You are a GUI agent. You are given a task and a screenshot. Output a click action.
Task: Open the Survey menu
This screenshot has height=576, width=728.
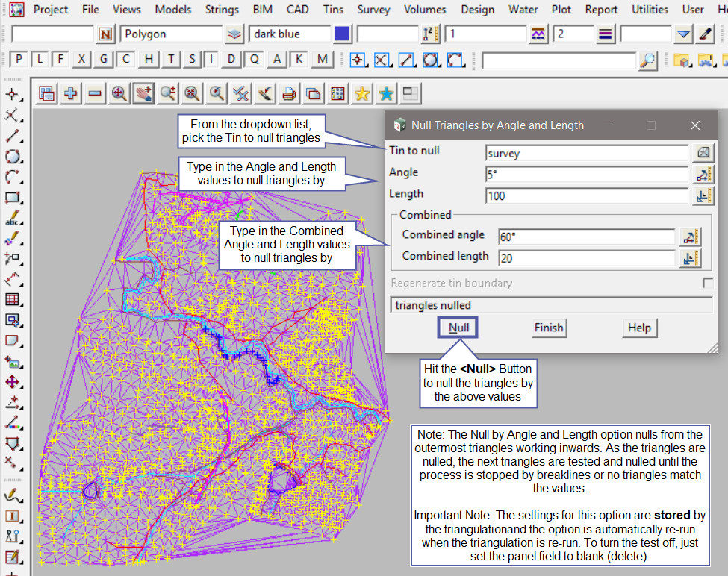373,10
